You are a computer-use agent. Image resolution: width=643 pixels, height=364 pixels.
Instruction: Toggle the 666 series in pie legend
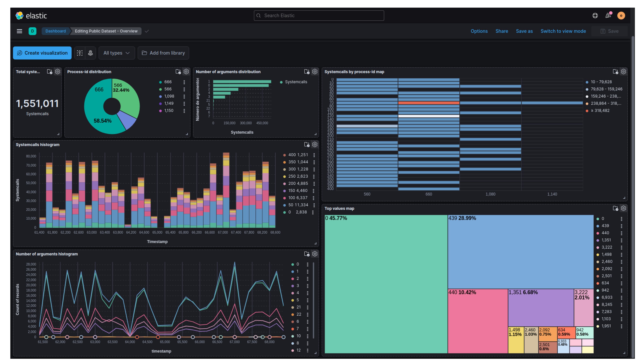[x=168, y=82]
